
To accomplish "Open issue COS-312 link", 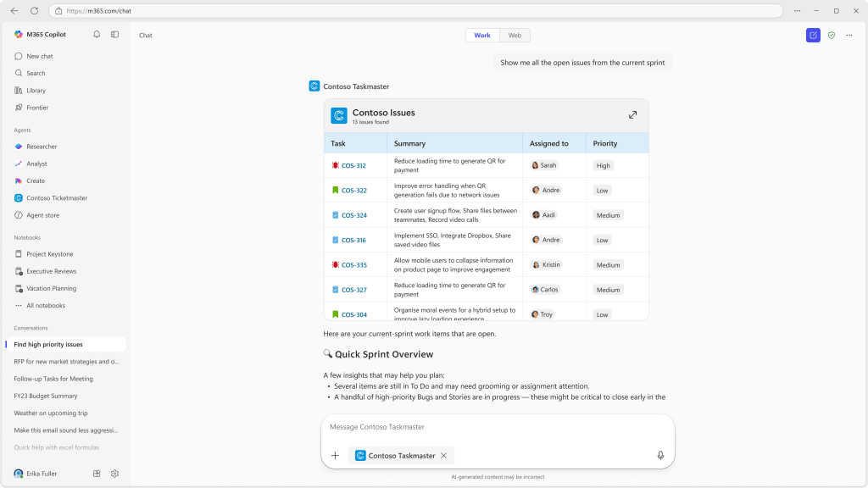I will [353, 166].
